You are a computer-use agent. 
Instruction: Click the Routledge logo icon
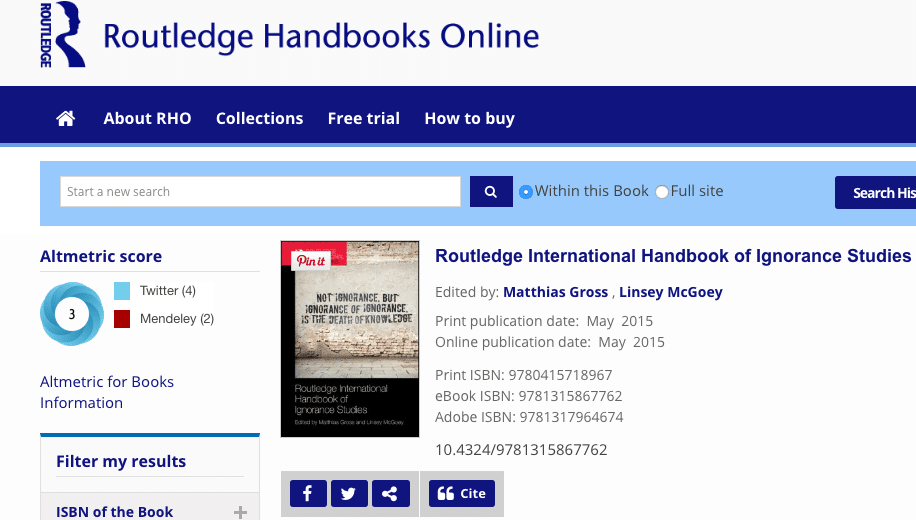click(x=63, y=34)
